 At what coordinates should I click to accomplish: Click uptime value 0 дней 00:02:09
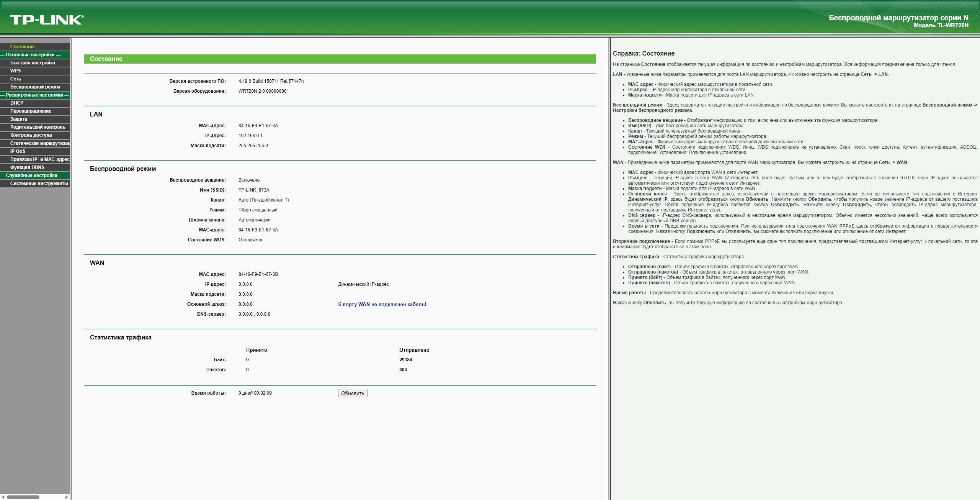[x=255, y=393]
